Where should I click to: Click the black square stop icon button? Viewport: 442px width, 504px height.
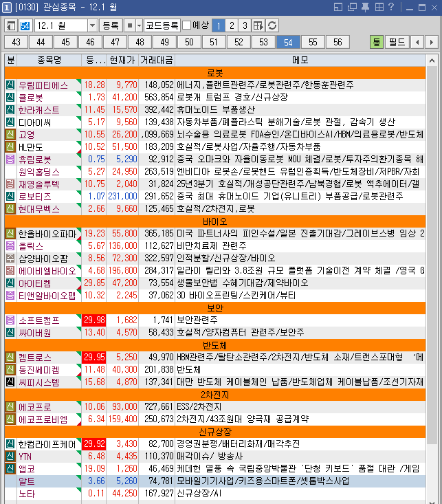click(x=129, y=25)
